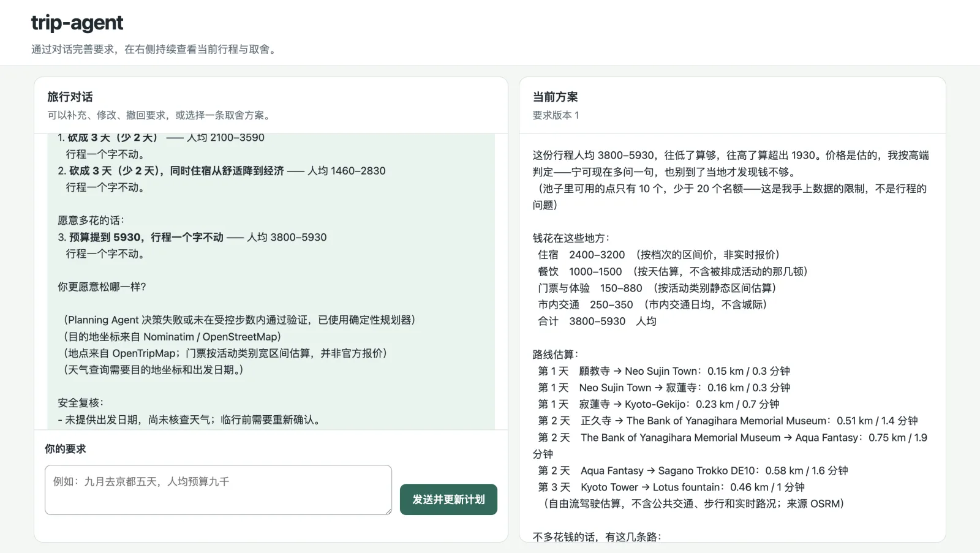The width and height of the screenshot is (980, 553).
Task: Click the 願教寺 → Neo Sujin Town route
Action: [x=664, y=371]
